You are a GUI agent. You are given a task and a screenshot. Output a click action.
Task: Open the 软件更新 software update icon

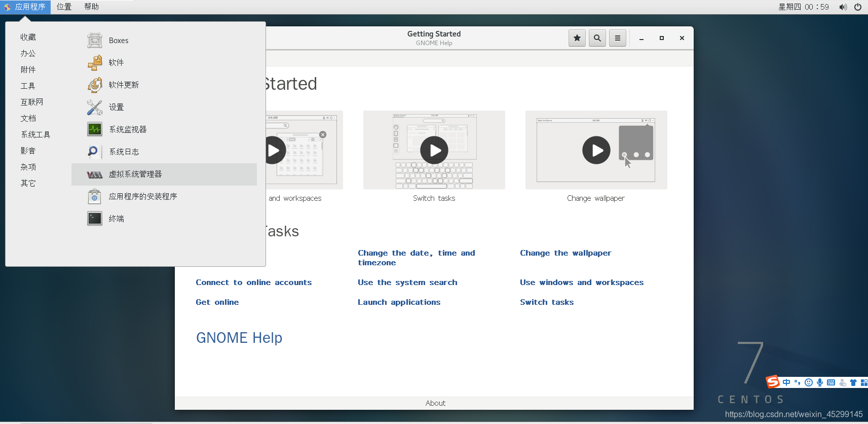(x=95, y=85)
